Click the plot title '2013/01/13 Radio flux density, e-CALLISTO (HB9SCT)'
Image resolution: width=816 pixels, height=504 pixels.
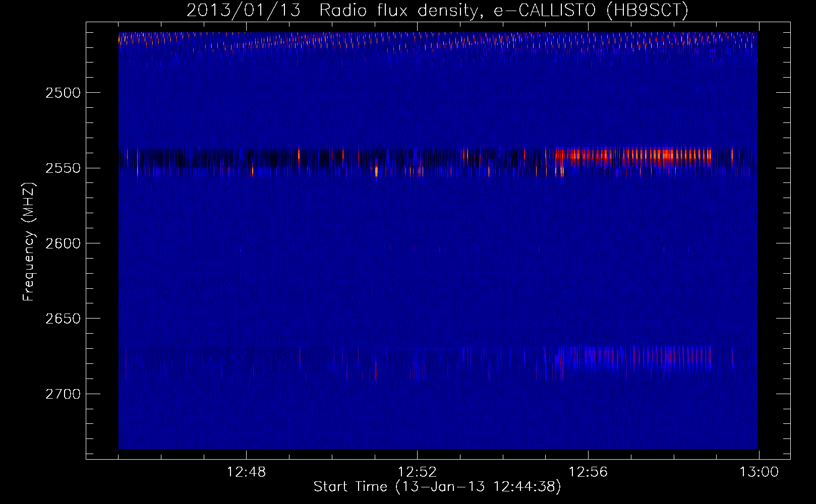tap(437, 10)
